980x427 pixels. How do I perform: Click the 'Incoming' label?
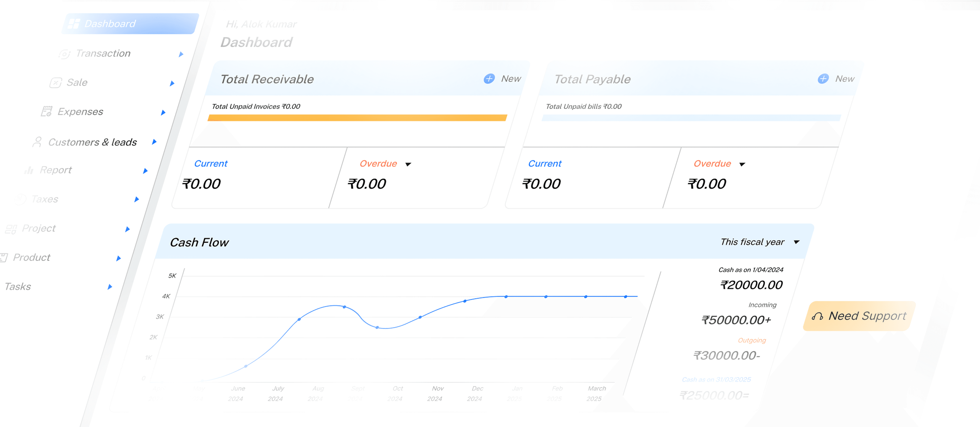pyautogui.click(x=762, y=305)
